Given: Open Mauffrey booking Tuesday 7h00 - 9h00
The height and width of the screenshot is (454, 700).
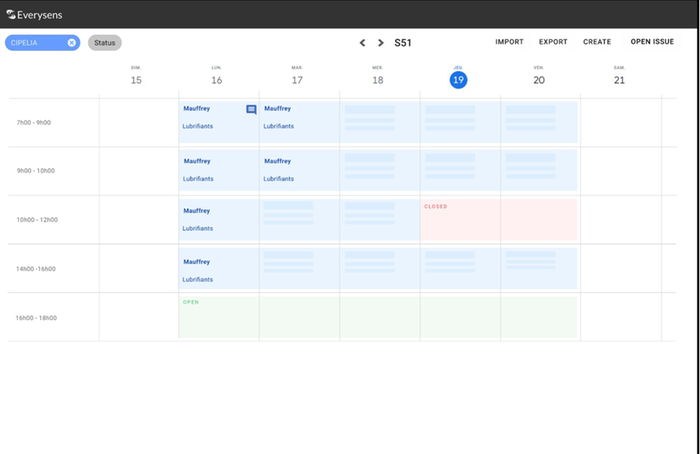Looking at the screenshot, I should coord(299,122).
